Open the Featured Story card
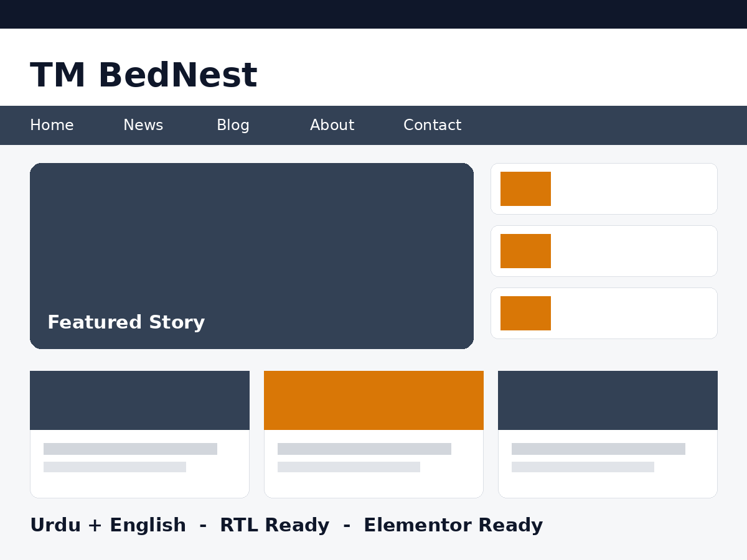 click(x=251, y=256)
